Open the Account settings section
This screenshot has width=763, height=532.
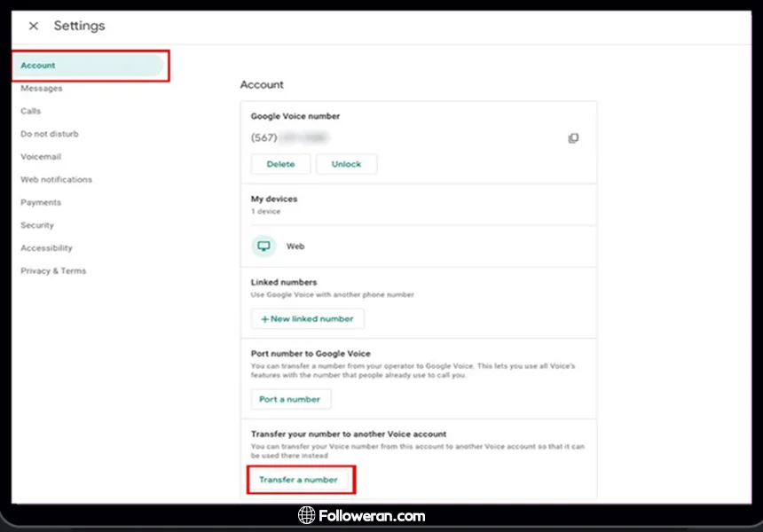point(38,66)
